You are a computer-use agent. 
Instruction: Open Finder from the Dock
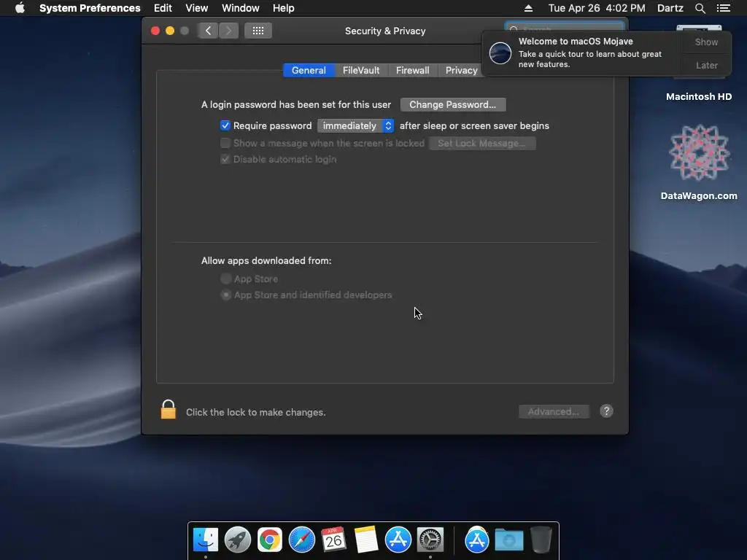pos(206,540)
